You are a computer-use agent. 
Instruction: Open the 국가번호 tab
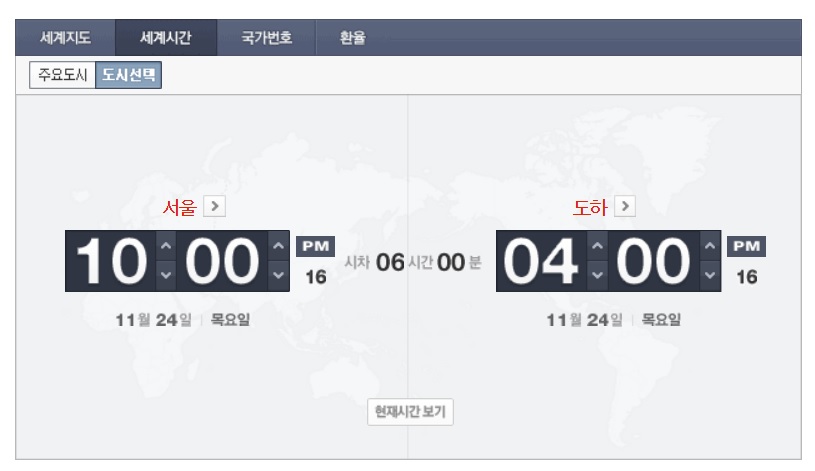point(267,37)
